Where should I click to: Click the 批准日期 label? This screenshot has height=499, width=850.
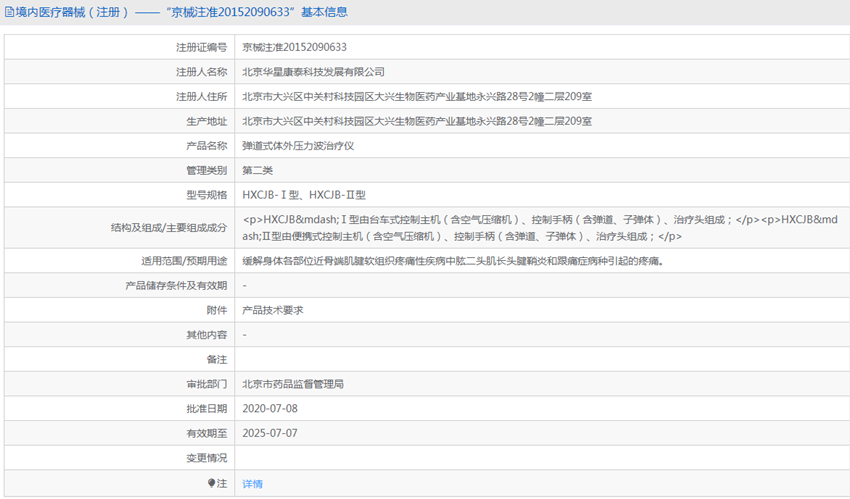tap(207, 409)
